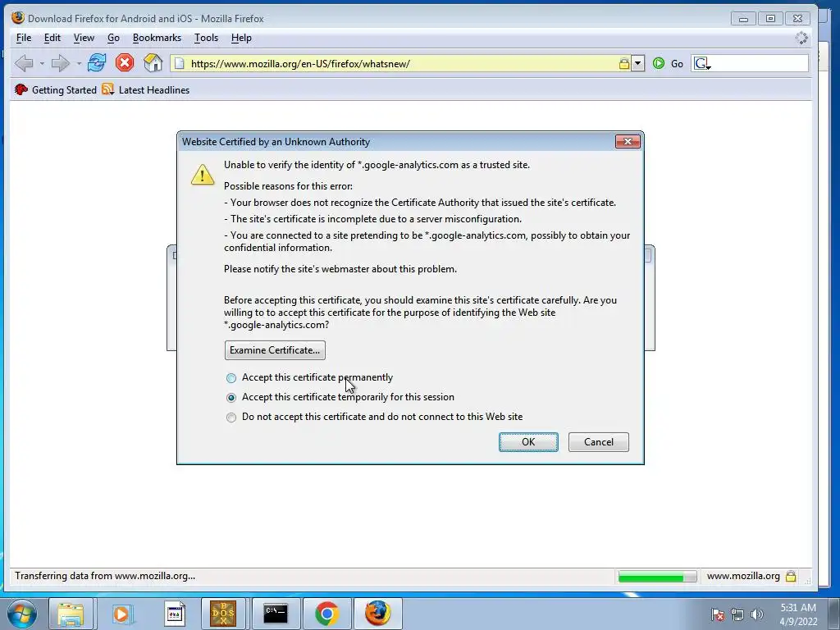Click the Firefox throbber activity icon
840x630 pixels.
click(x=801, y=38)
